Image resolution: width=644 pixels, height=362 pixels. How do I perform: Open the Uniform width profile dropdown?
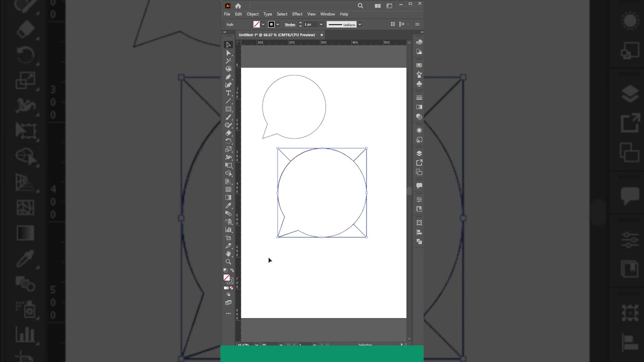pyautogui.click(x=359, y=25)
